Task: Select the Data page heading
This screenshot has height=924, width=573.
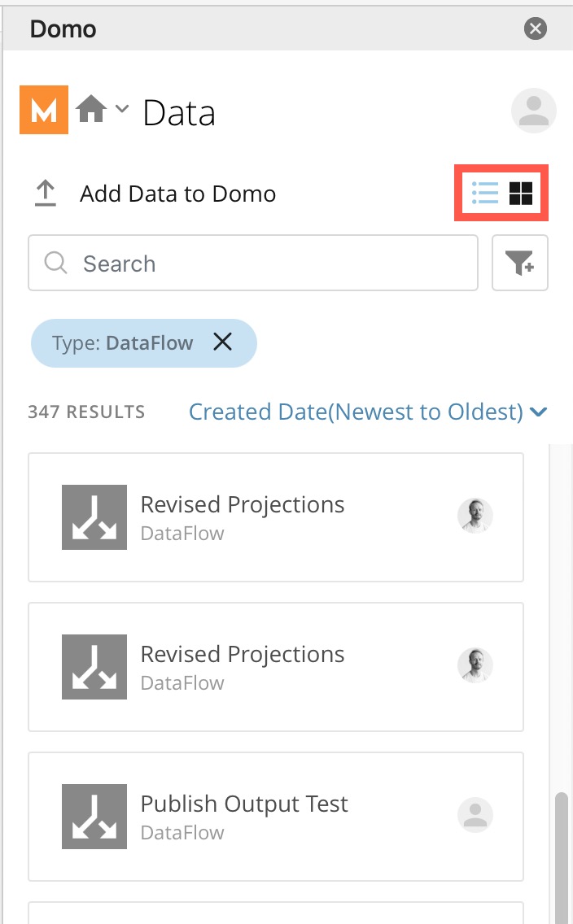Action: [x=178, y=113]
